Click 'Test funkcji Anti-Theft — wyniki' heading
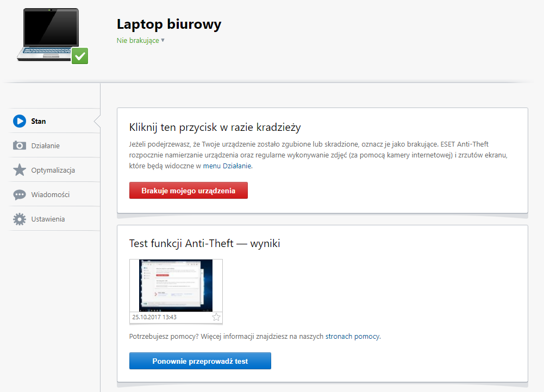 [x=204, y=243]
